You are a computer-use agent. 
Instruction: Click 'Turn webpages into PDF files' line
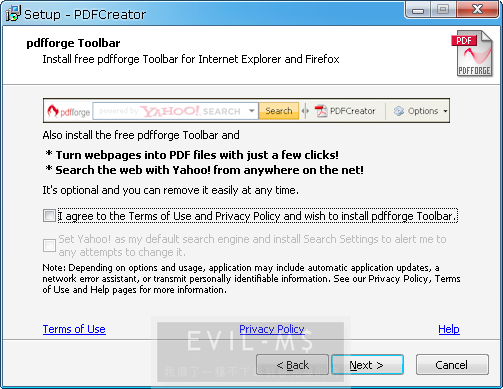coord(192,155)
